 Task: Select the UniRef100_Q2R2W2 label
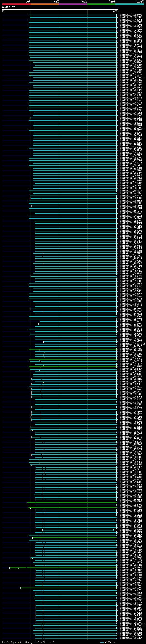click(x=131, y=367)
